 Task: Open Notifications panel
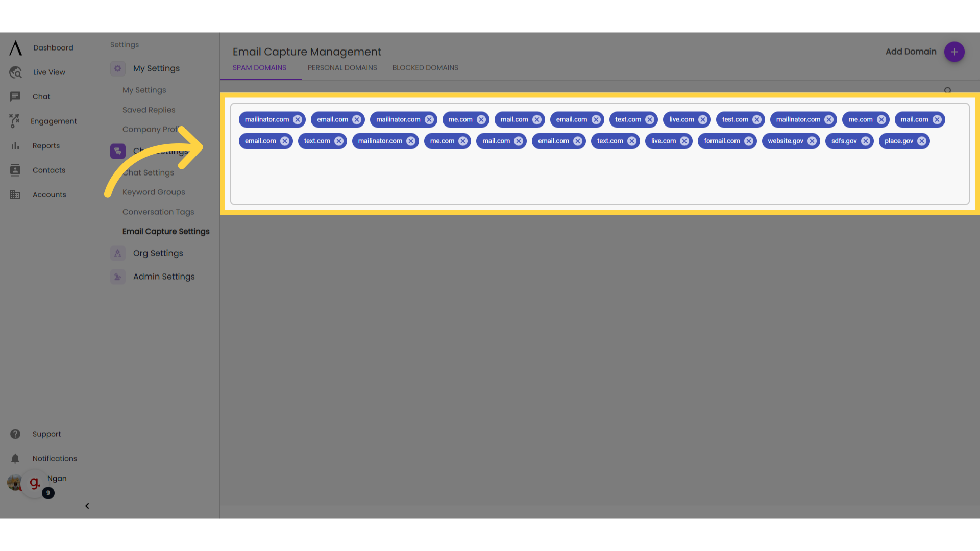click(x=54, y=458)
